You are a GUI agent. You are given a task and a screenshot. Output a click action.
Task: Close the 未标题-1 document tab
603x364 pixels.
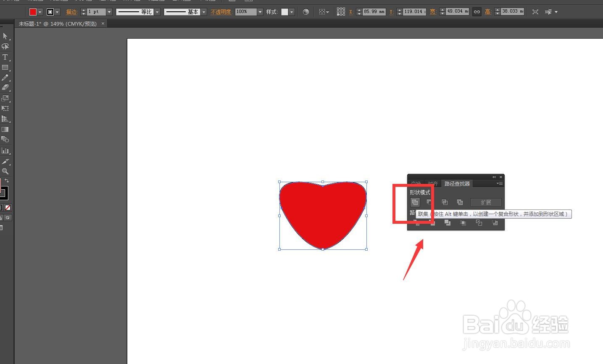103,24
